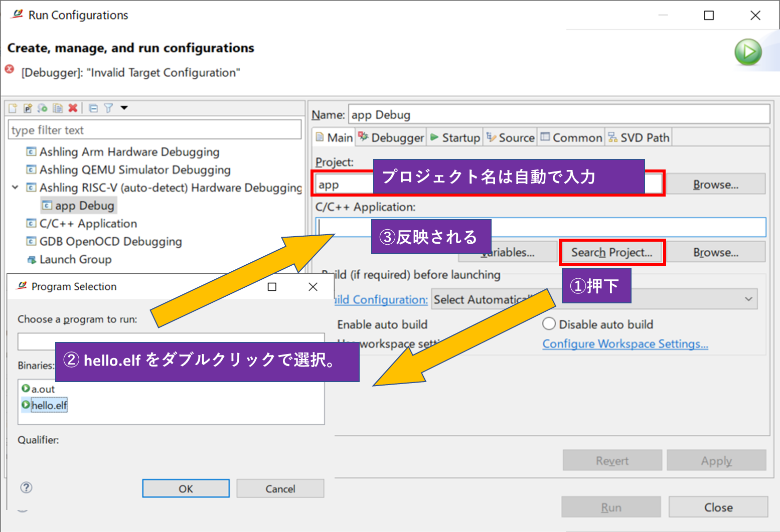Click the new launch configuration prototype icon

[28, 108]
